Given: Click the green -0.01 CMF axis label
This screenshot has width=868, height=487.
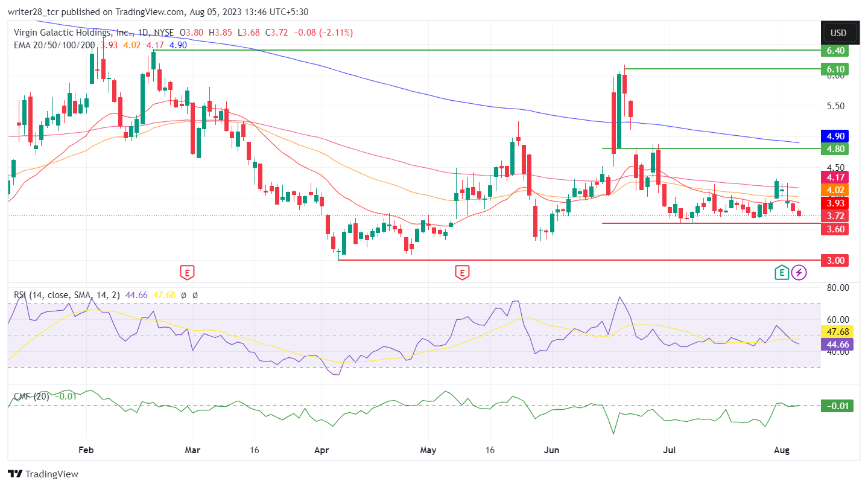Looking at the screenshot, I should [x=837, y=406].
